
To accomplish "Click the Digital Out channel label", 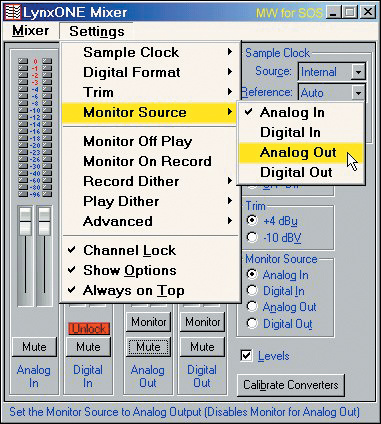I will (202, 376).
